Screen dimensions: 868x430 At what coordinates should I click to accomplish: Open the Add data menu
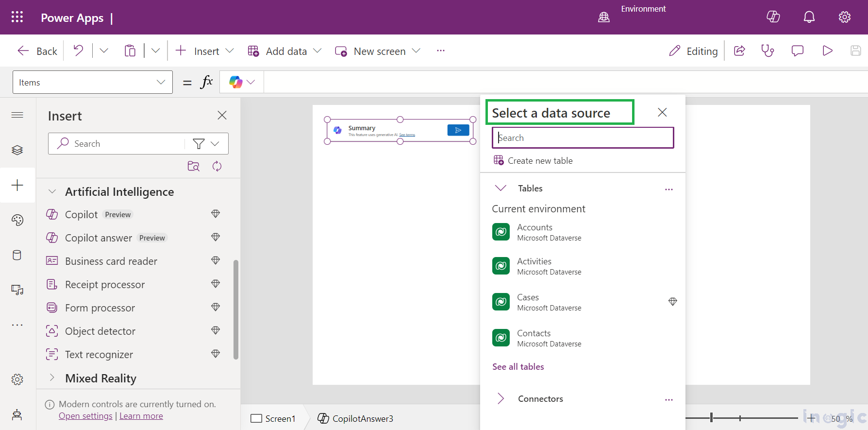click(285, 51)
